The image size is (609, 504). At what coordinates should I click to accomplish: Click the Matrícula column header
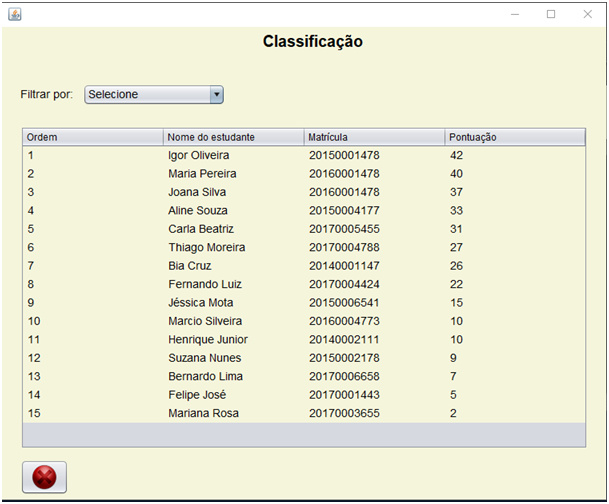(x=374, y=137)
